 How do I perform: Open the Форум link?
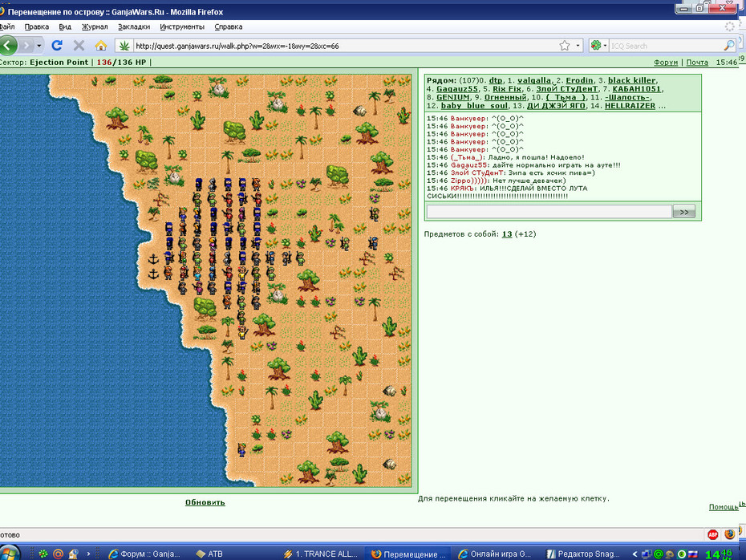coord(666,63)
